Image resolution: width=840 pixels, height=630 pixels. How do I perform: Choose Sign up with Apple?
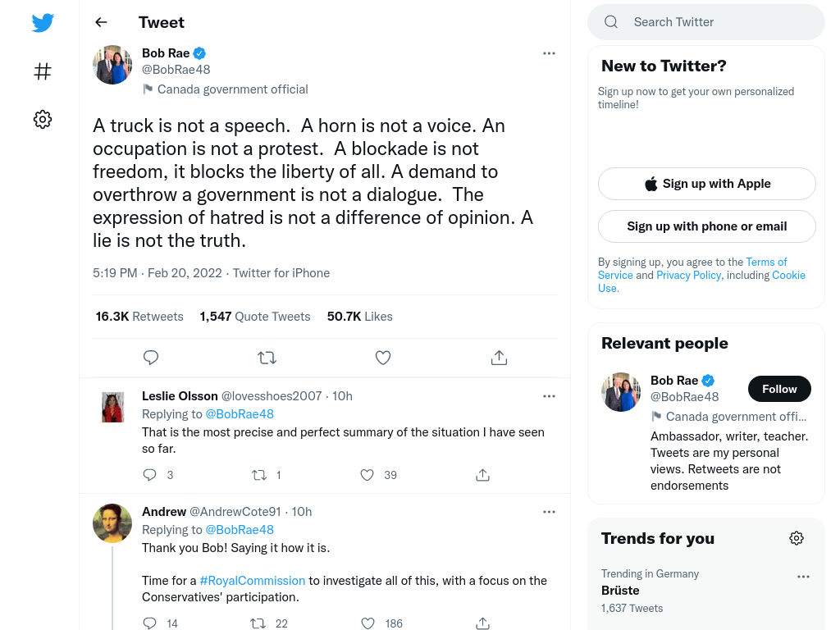(707, 184)
